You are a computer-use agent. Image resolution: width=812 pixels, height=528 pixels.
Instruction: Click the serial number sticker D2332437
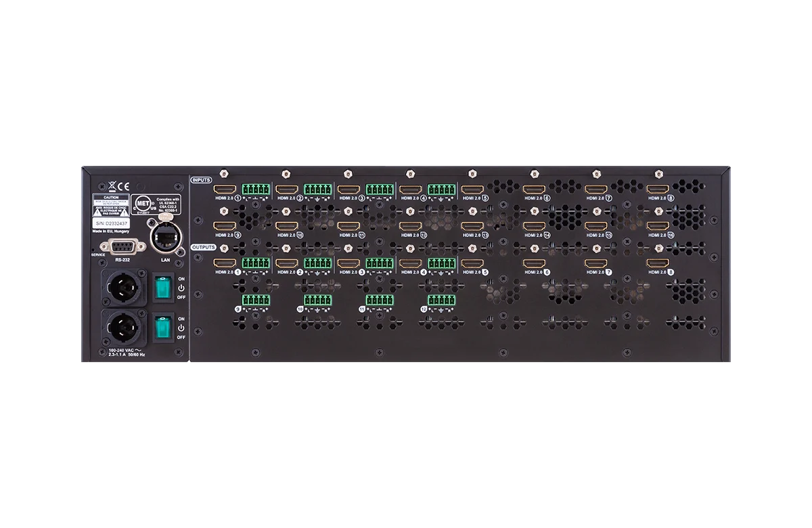point(110,223)
